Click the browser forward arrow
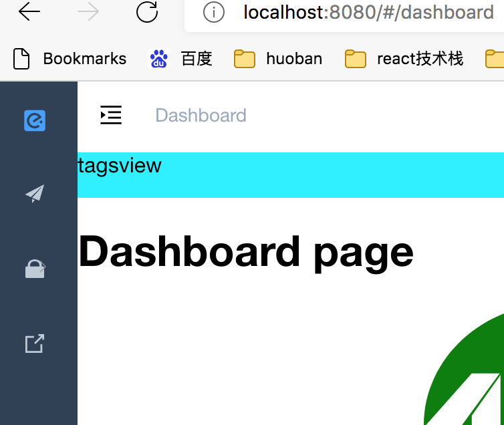 (x=88, y=11)
